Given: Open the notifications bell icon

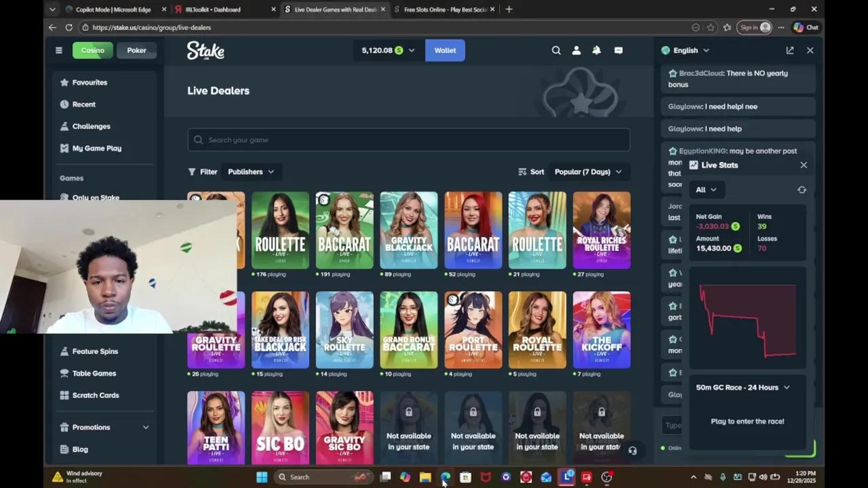Looking at the screenshot, I should click(597, 50).
